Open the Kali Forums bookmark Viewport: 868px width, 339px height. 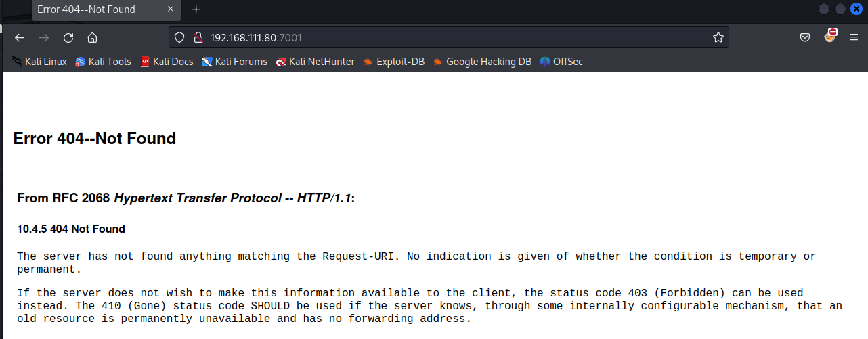(x=234, y=62)
